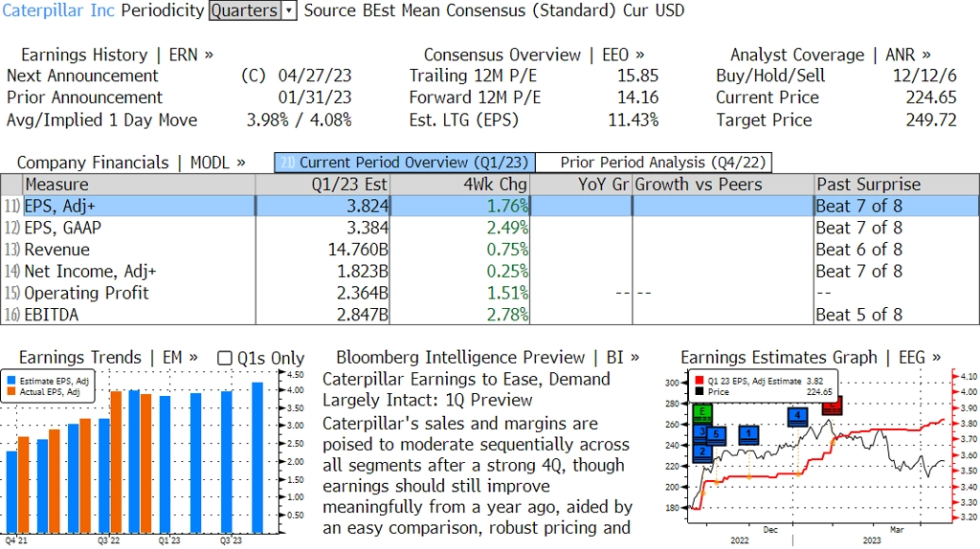The width and height of the screenshot is (980, 549).
Task: Click the Quarters periodicity field
Action: [x=244, y=11]
